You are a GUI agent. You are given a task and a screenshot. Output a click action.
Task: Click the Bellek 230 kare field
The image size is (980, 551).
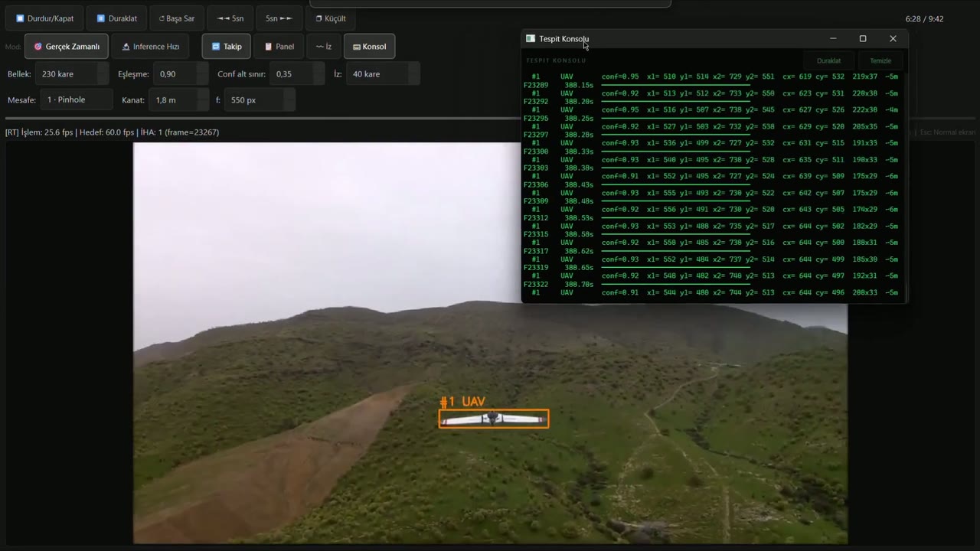click(x=71, y=74)
